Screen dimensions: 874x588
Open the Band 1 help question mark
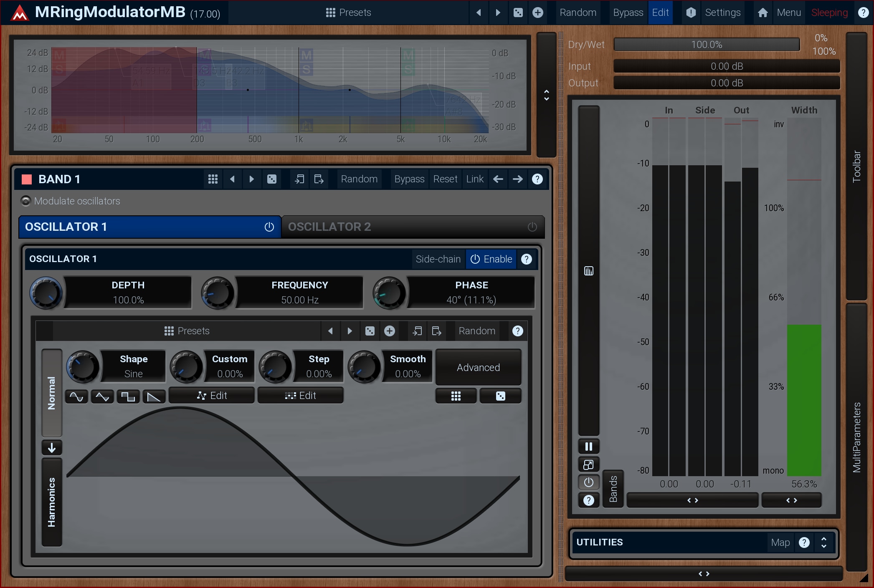(537, 179)
